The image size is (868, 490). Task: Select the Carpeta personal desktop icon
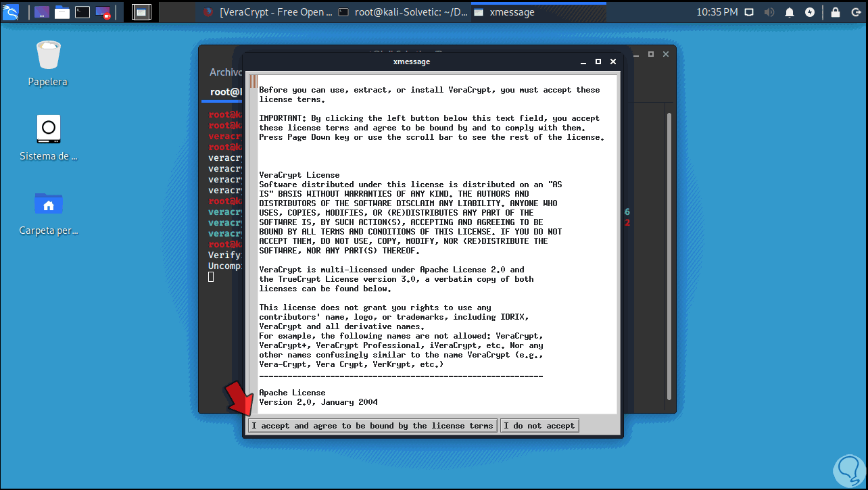(48, 212)
